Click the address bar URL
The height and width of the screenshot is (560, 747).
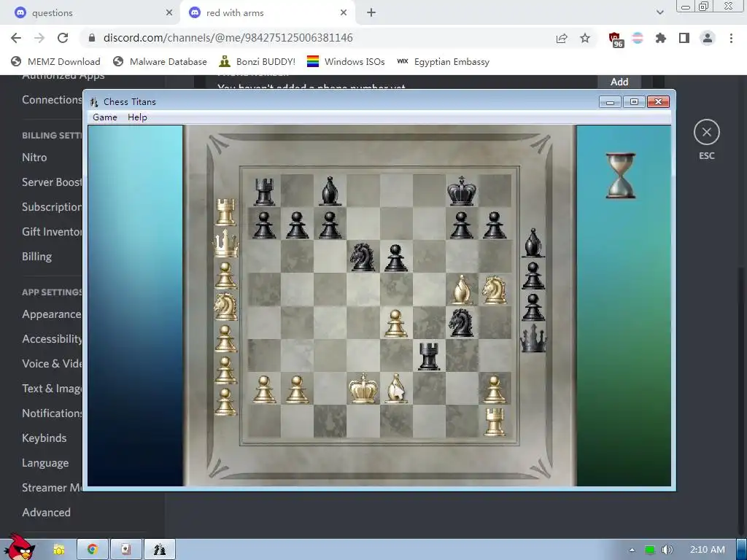point(228,38)
